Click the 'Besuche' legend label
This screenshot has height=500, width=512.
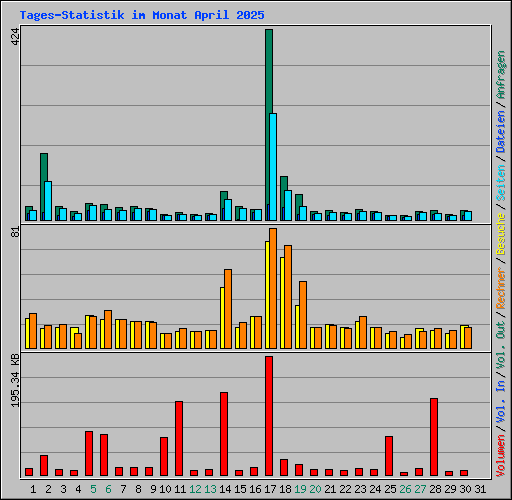[501, 234]
